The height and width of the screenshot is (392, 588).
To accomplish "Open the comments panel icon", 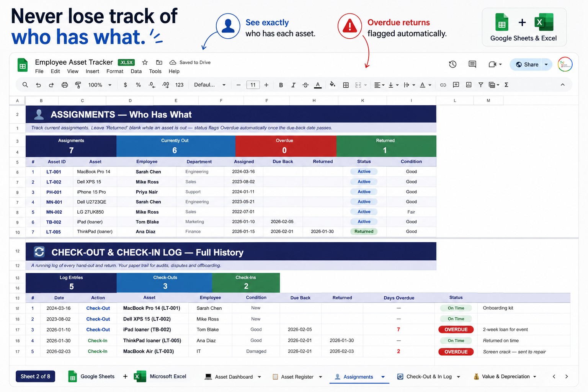I will tap(472, 64).
